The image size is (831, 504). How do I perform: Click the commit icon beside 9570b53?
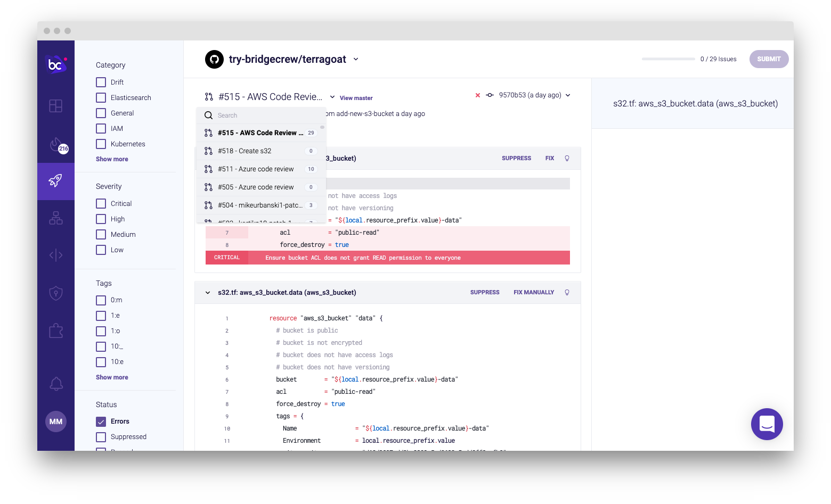pyautogui.click(x=490, y=95)
